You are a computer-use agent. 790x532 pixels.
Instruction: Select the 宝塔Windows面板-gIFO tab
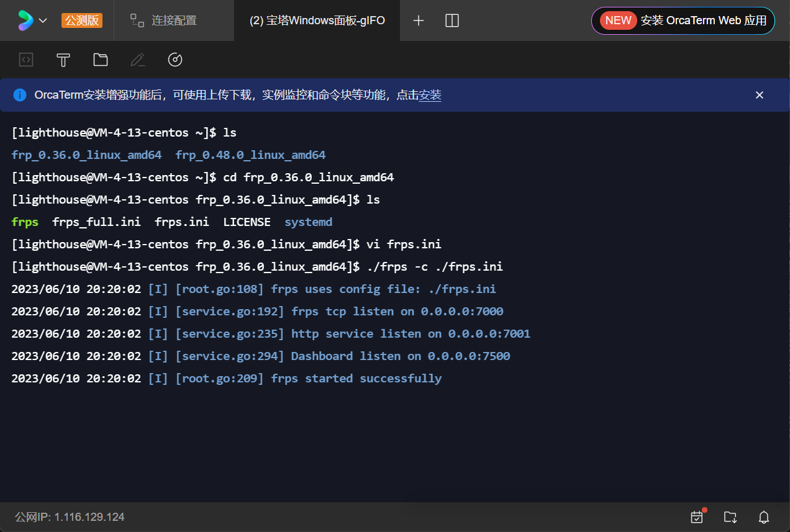coord(317,20)
